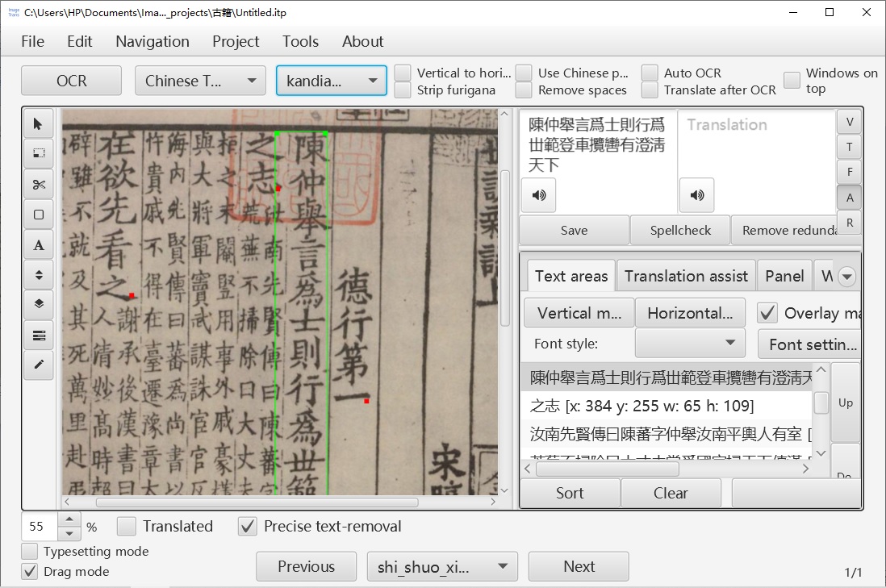
Task: Pick the letter A text tool
Action: [x=39, y=245]
